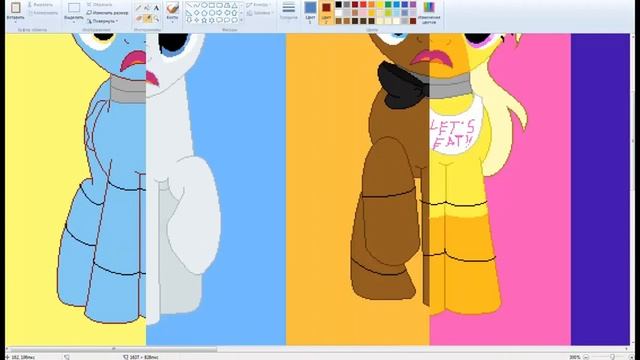This screenshot has width=640, height=360.
Task: Click the canvas size 1637 × 828 readout
Action: pos(143,357)
